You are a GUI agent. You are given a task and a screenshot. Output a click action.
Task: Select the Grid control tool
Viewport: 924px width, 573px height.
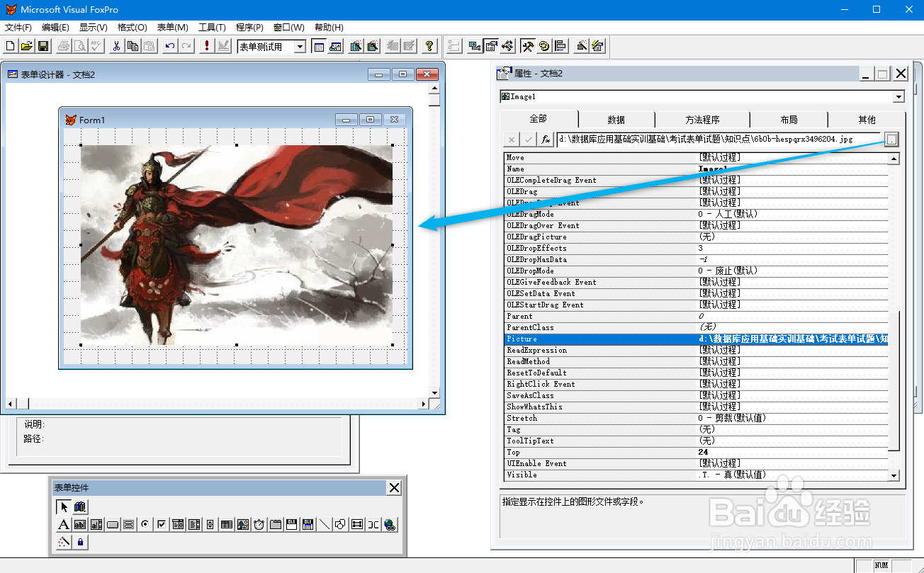click(227, 524)
